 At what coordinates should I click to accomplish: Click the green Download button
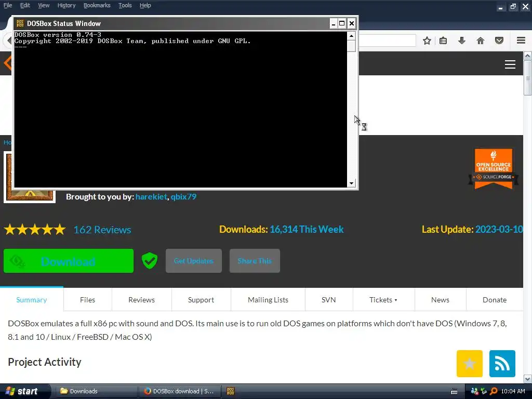[69, 261]
